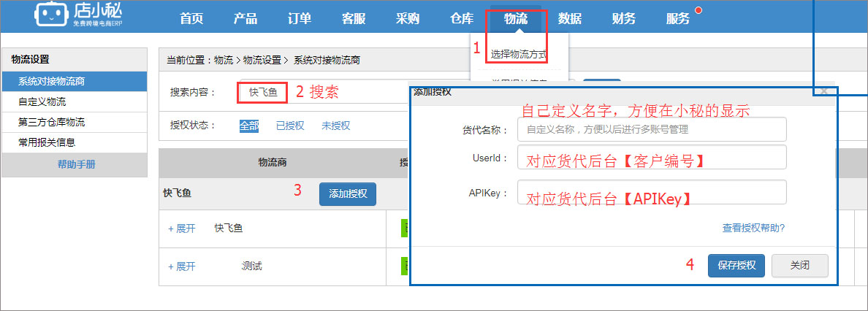Image resolution: width=868 pixels, height=311 pixels.
Task: Select 自定义物流 in the sidebar
Action: (x=75, y=101)
